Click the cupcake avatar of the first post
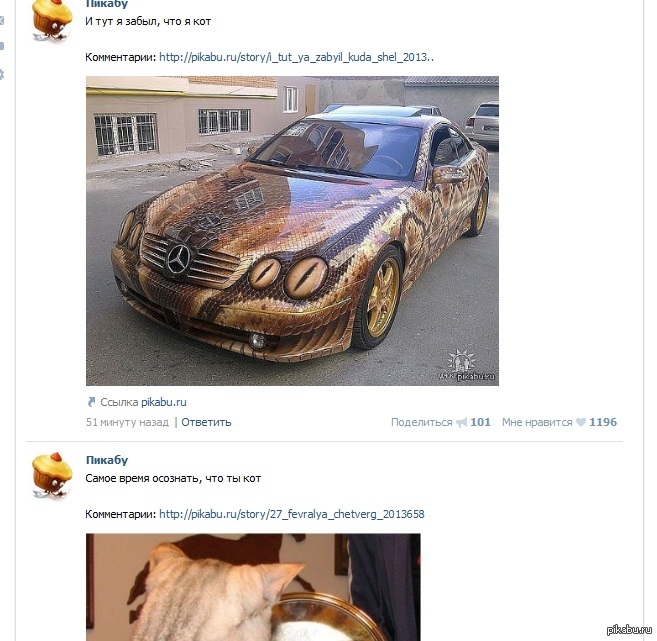657x641 pixels. (52, 20)
